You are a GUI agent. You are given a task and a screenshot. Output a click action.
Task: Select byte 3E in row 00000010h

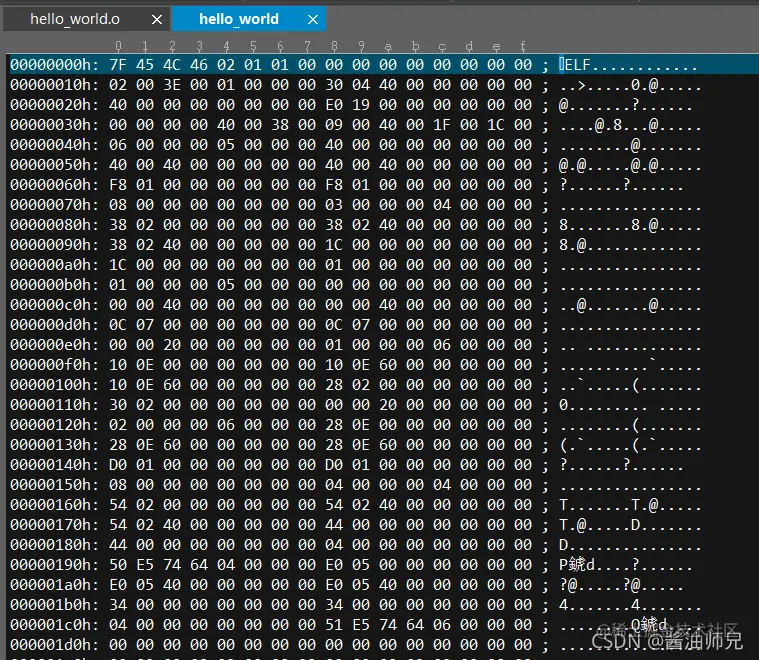[x=172, y=85]
